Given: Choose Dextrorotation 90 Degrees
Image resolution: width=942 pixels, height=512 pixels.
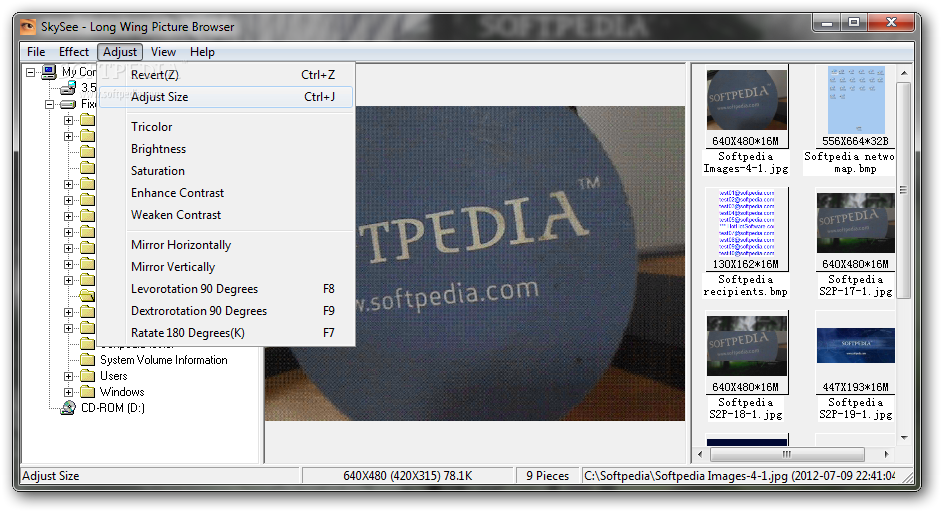Looking at the screenshot, I should tap(227, 311).
